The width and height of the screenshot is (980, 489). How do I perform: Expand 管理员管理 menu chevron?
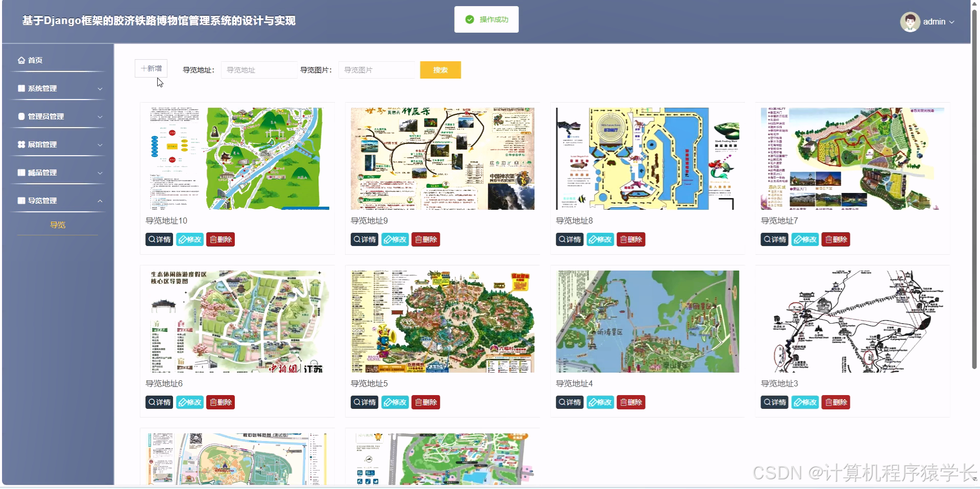pyautogui.click(x=100, y=117)
